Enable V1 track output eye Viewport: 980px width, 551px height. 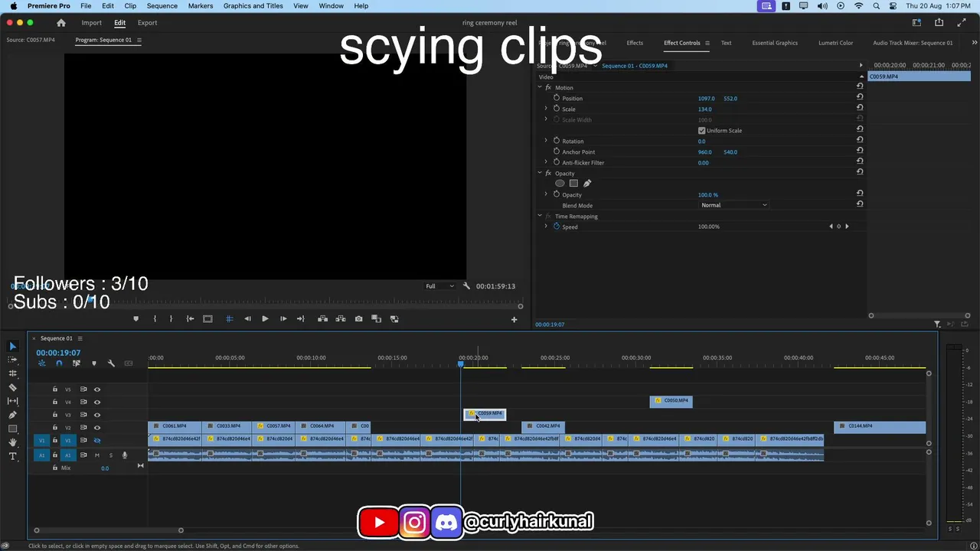click(x=96, y=440)
